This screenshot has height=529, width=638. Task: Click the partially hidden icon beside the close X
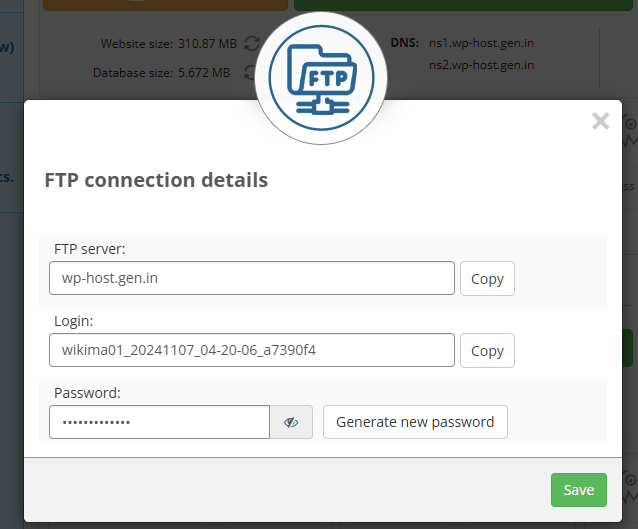coord(630,129)
